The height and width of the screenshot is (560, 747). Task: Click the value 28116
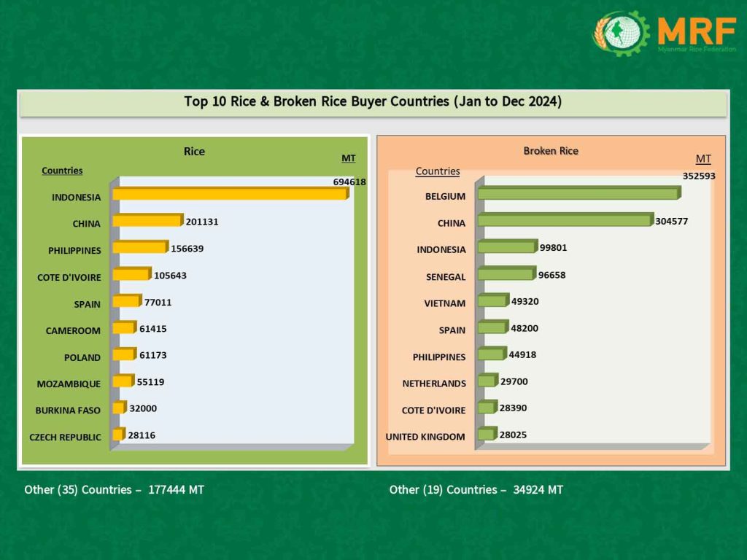tap(142, 435)
